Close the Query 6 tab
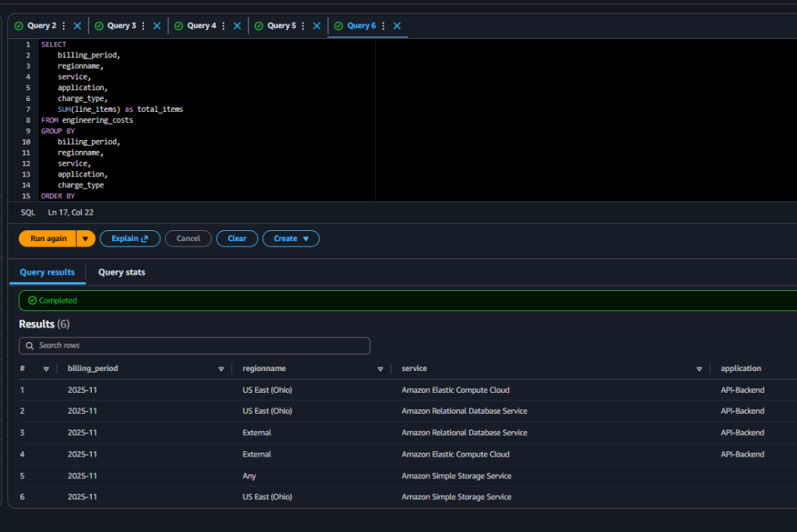Screen dimensions: 797x532 (397, 26)
